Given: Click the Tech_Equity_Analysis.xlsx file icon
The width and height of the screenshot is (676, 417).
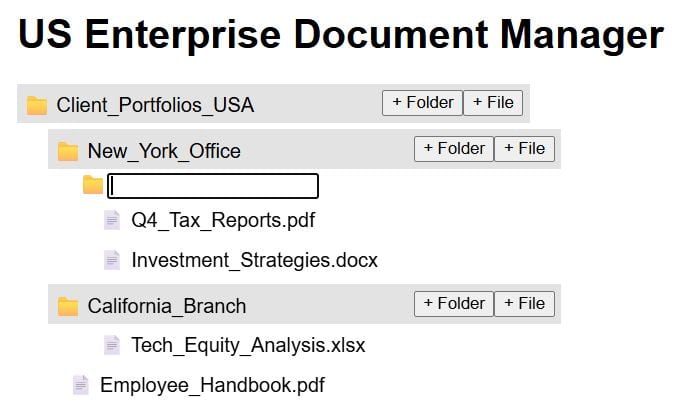Looking at the screenshot, I should [112, 345].
